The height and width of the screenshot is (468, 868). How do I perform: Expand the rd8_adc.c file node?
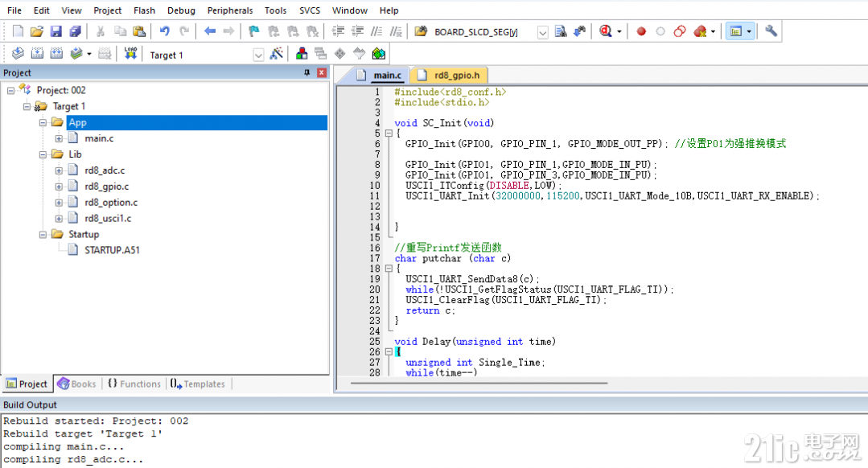pos(59,170)
